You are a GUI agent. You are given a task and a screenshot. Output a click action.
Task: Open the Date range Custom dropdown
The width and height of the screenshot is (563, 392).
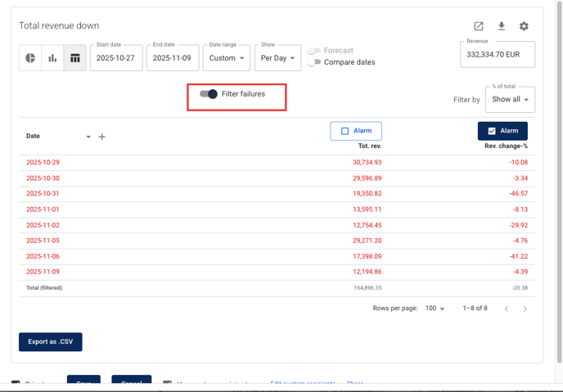click(x=227, y=58)
